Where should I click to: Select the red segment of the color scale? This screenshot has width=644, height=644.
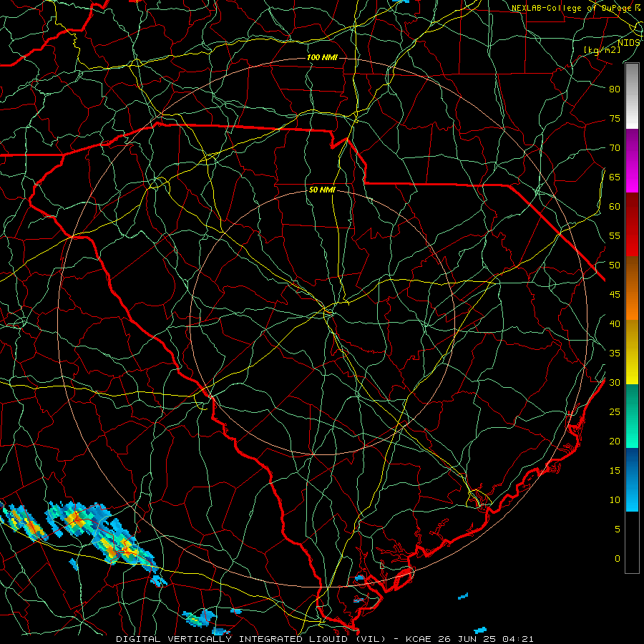[632, 224]
